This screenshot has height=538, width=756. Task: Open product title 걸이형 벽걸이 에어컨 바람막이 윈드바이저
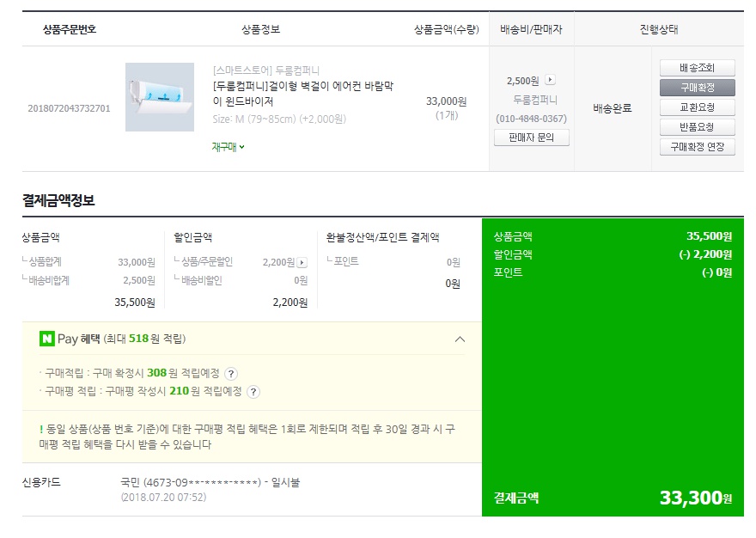[x=302, y=94]
